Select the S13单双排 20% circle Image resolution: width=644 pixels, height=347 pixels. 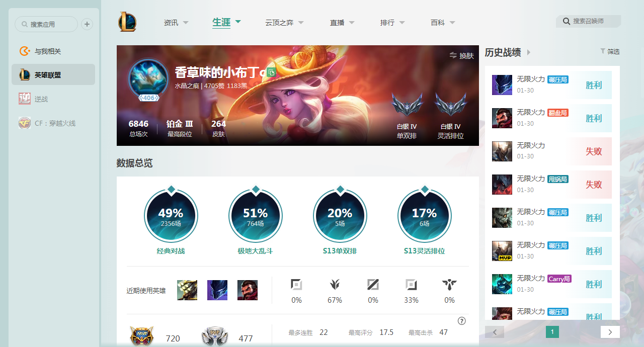click(x=340, y=216)
